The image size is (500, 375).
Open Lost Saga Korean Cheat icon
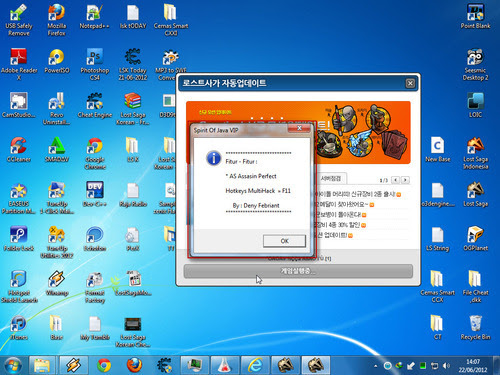pos(133,331)
